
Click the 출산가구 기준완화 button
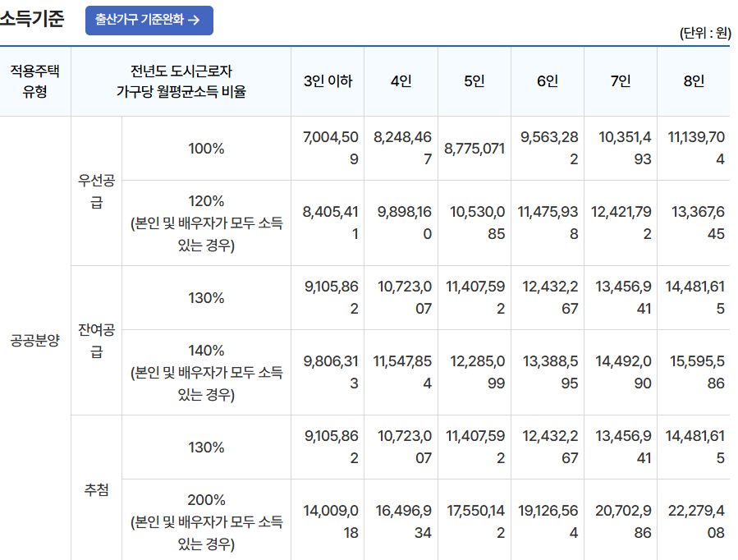[148, 20]
